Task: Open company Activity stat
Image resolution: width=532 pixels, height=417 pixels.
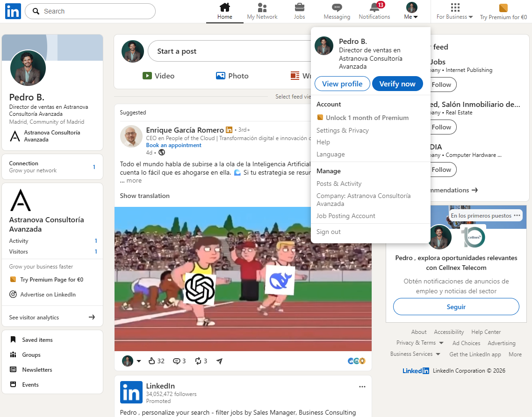Action: coord(53,240)
